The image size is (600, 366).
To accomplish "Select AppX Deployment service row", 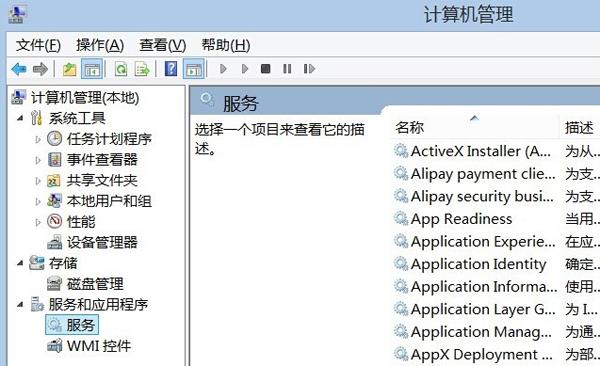I will [x=496, y=354].
